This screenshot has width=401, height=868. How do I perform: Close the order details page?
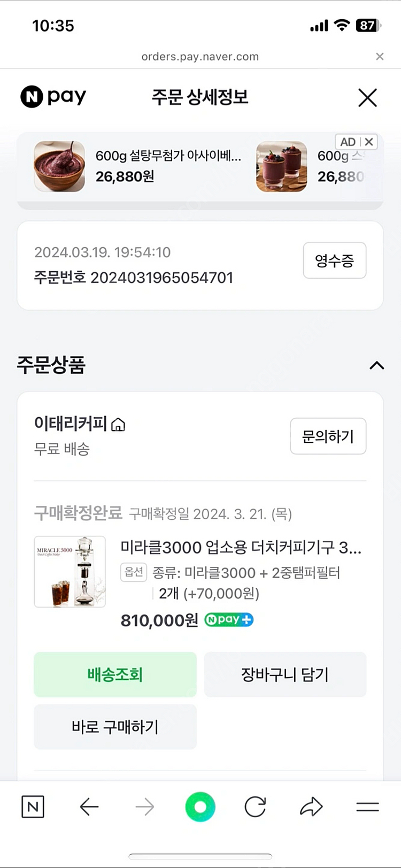pos(367,98)
